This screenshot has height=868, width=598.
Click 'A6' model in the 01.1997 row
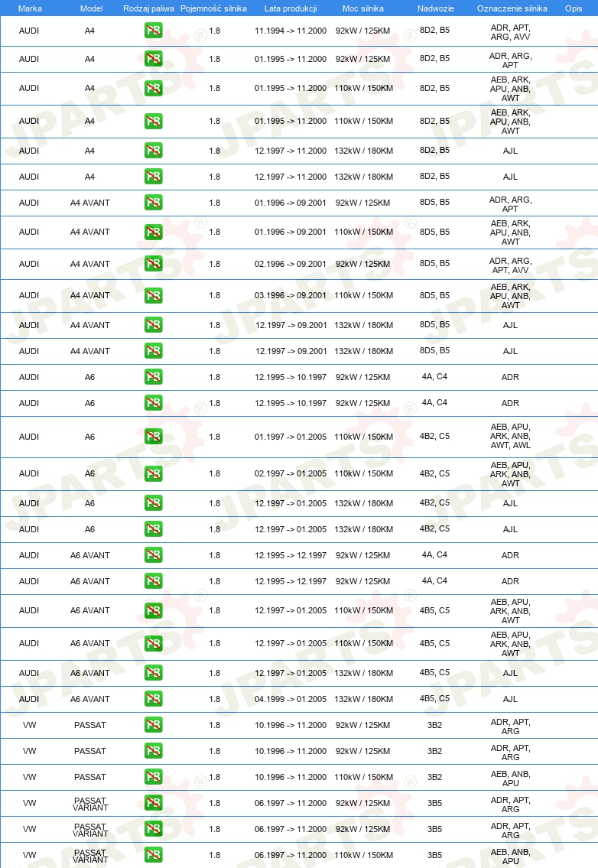[89, 437]
